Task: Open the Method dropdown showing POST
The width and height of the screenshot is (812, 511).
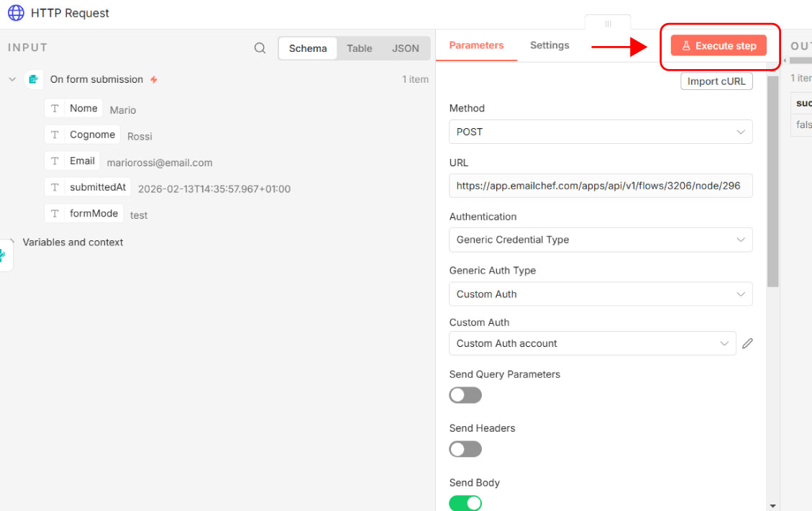Action: [601, 132]
